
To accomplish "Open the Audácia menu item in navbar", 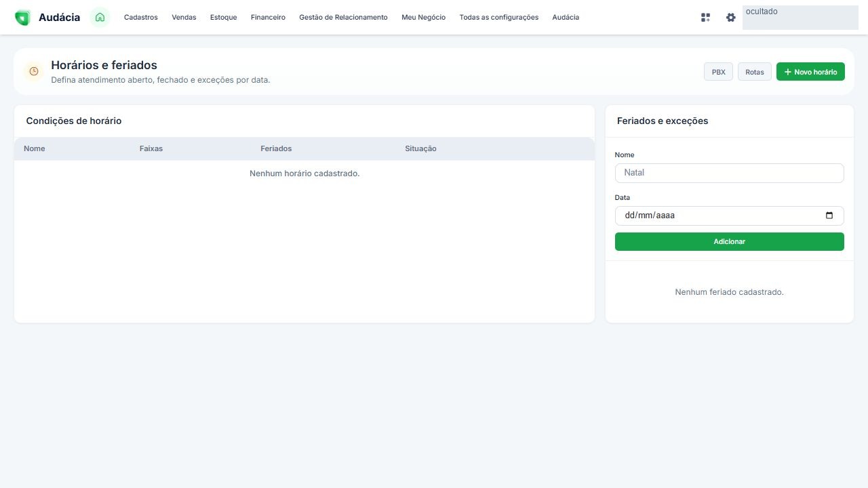I will [566, 18].
